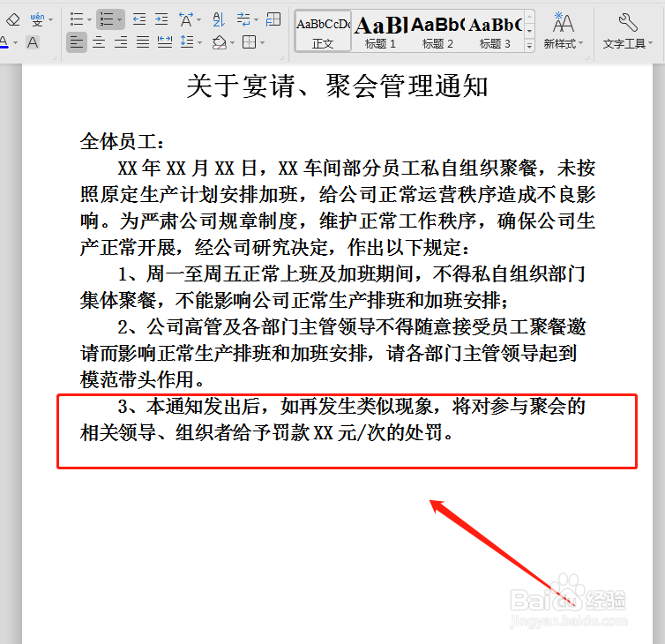Screen dimensions: 665x644
Task: Apply the 标题 2 style
Action: click(437, 32)
